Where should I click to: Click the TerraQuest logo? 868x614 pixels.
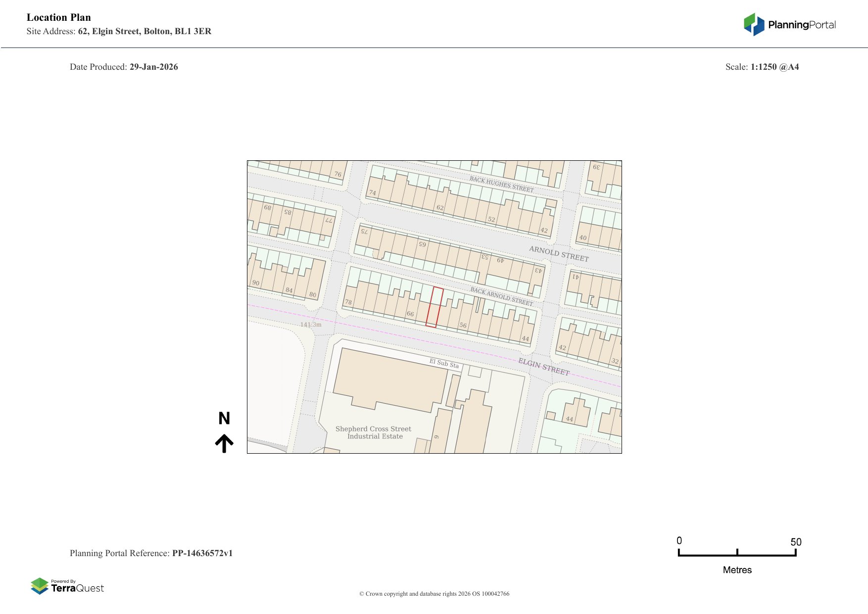click(67, 586)
